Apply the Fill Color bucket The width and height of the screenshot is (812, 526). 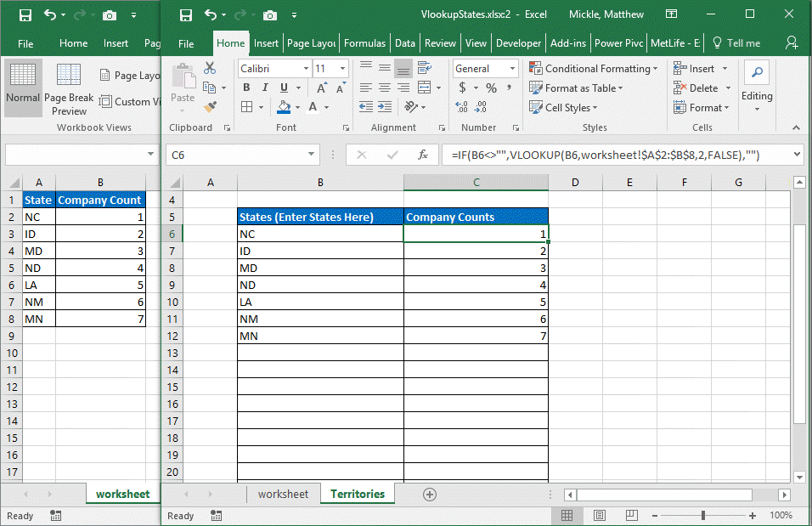[x=284, y=107]
